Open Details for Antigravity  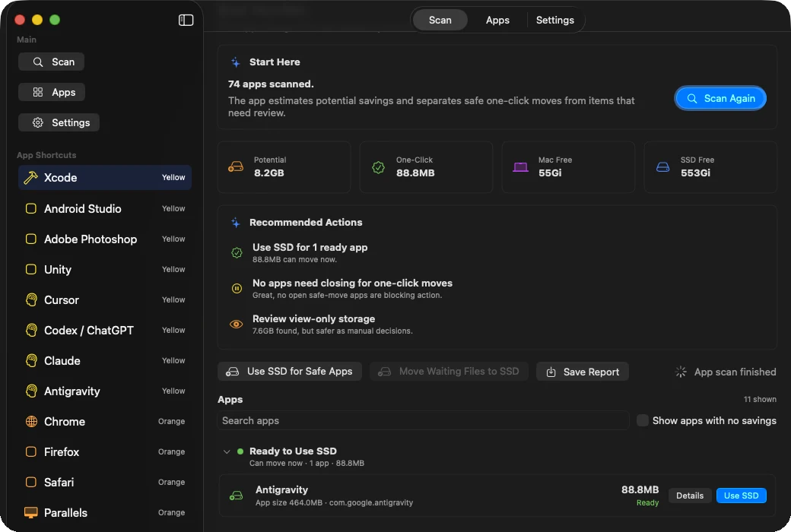click(x=690, y=496)
